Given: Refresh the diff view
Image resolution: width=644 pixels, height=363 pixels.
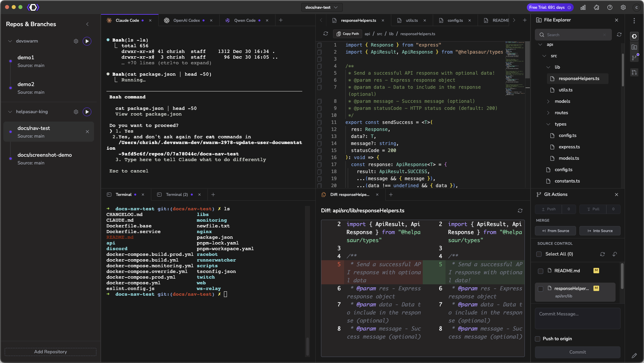Looking at the screenshot, I should click(520, 211).
